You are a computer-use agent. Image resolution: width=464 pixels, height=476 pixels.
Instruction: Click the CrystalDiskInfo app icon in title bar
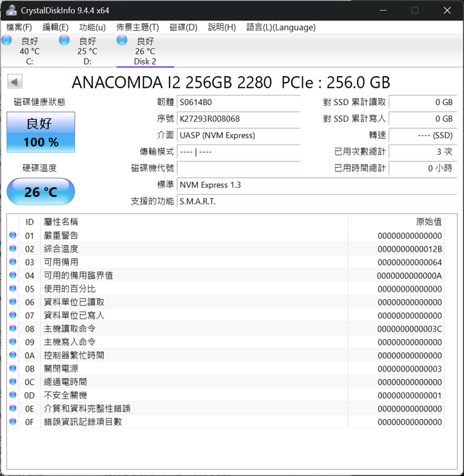(12, 10)
